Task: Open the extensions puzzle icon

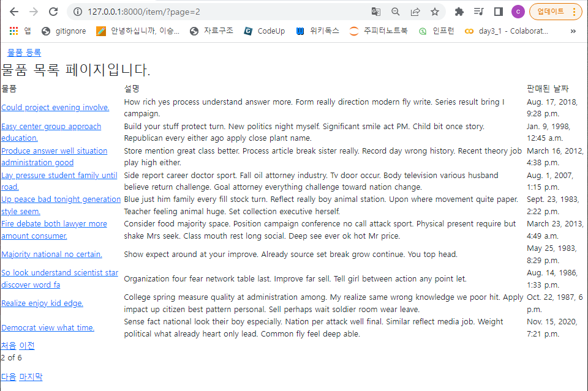Action: [x=459, y=12]
